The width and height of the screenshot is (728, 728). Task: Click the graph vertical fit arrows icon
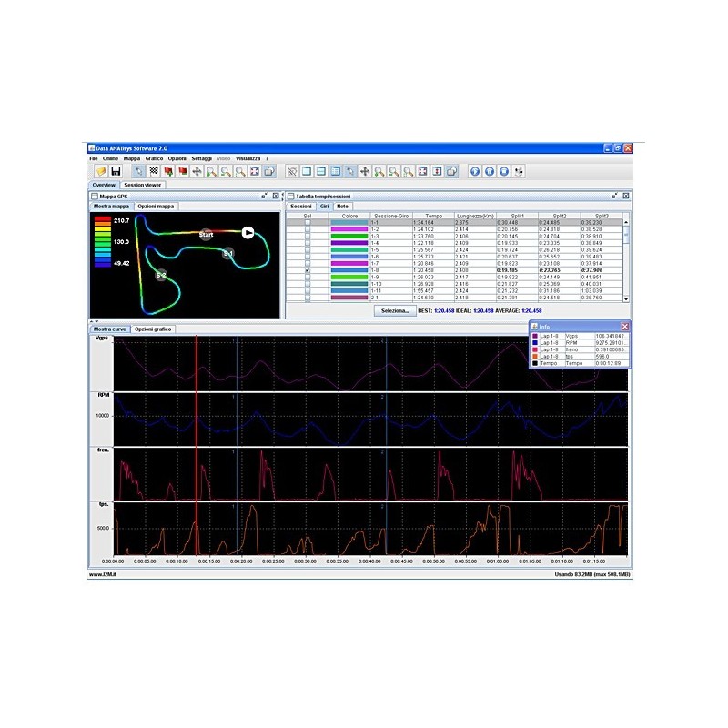coord(437,171)
